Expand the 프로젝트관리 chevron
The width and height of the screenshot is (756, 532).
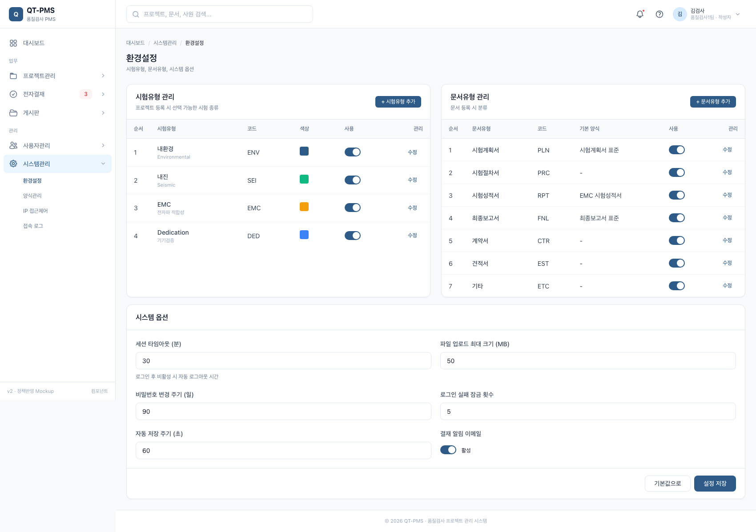pyautogui.click(x=103, y=76)
